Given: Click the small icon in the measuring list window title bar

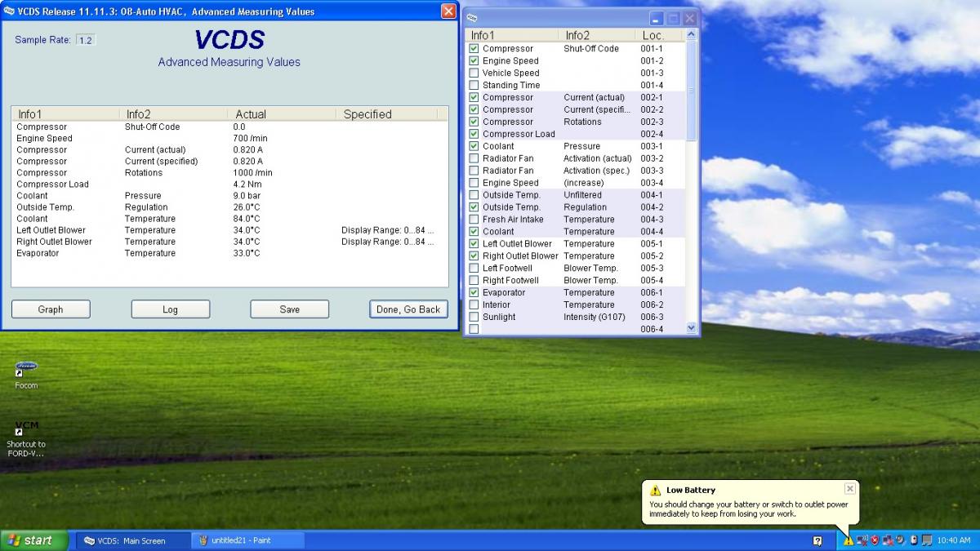Looking at the screenshot, I should 473,18.
